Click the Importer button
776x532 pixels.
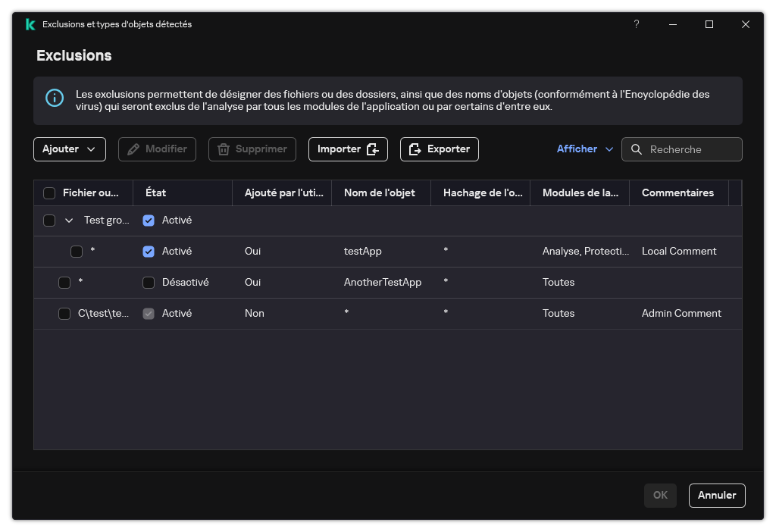348,149
